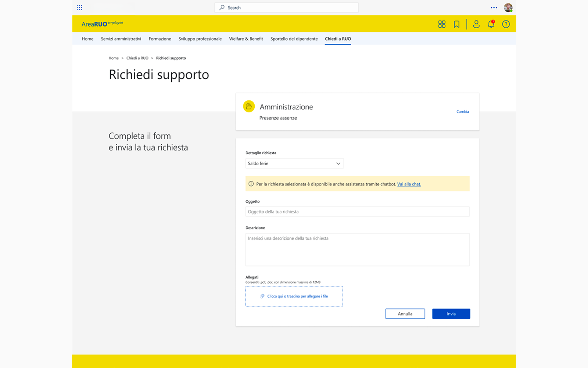This screenshot has width=588, height=368.
Task: Open Sportello del dipendente menu
Action: [x=294, y=39]
